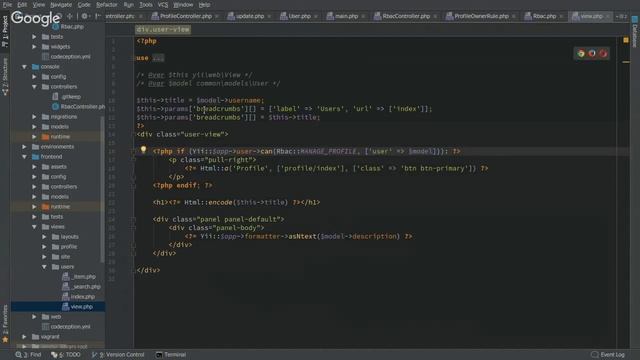Image resolution: width=640 pixels, height=360 pixels.
Task: Close the ProfileController.php tab
Action: 217,16
